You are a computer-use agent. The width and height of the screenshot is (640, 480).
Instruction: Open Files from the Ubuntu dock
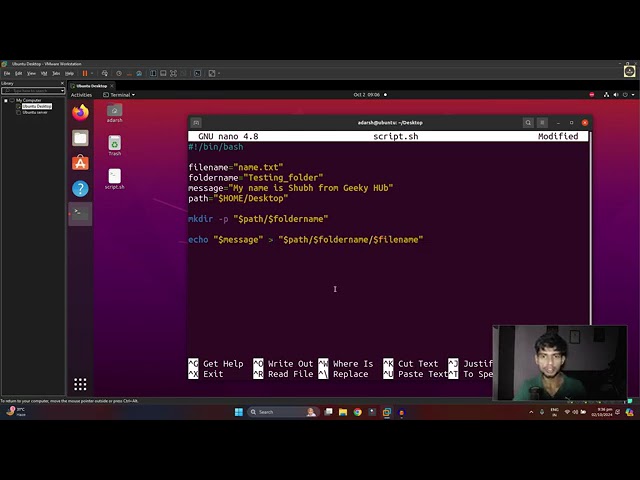80,138
